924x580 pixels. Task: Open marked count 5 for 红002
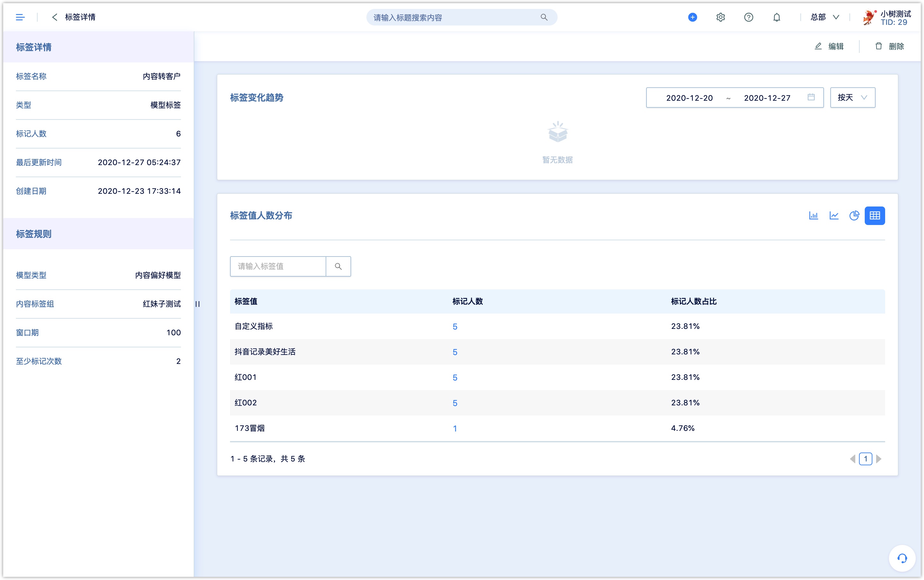pos(455,403)
